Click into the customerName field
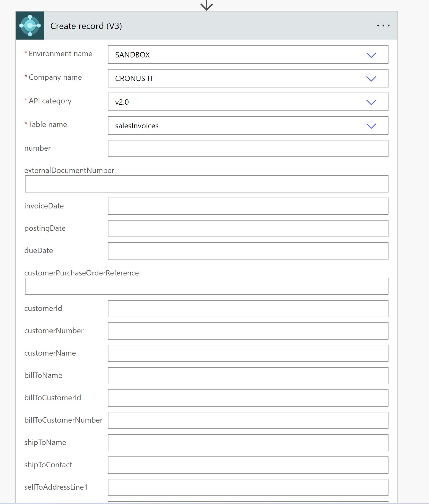 tap(248, 353)
